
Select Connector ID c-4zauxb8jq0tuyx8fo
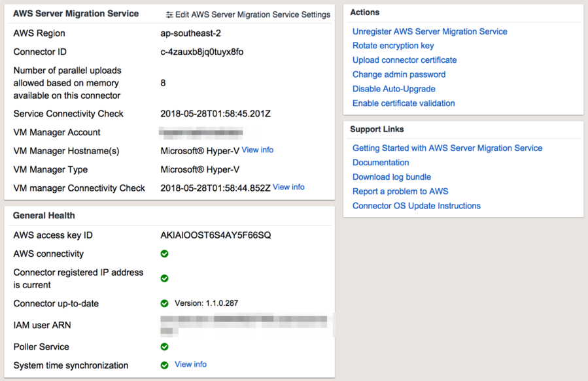point(201,52)
